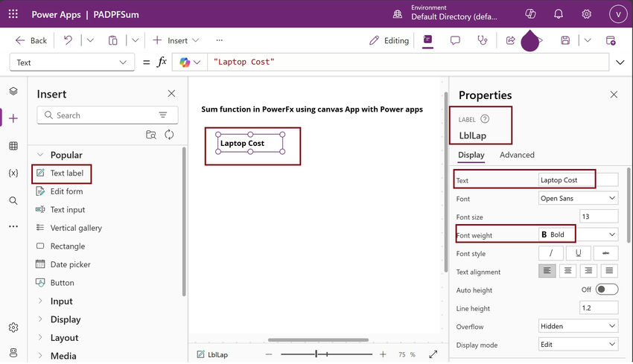Open the more commands ellipsis

(219, 40)
